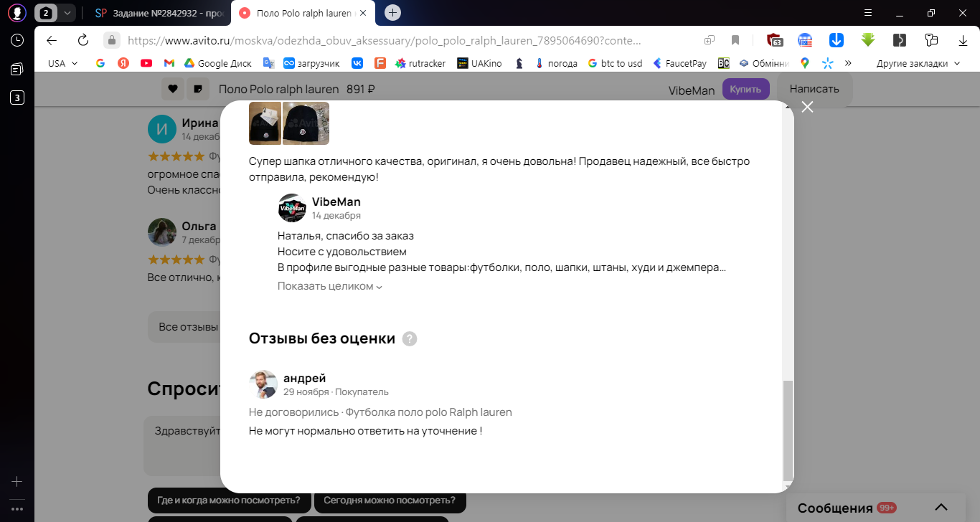Open the Google Диск bookmark
Screen dimensions: 980x522
click(x=218, y=63)
